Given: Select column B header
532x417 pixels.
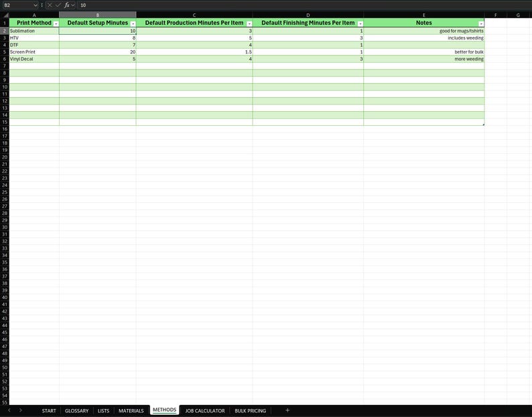Looking at the screenshot, I should pos(98,15).
